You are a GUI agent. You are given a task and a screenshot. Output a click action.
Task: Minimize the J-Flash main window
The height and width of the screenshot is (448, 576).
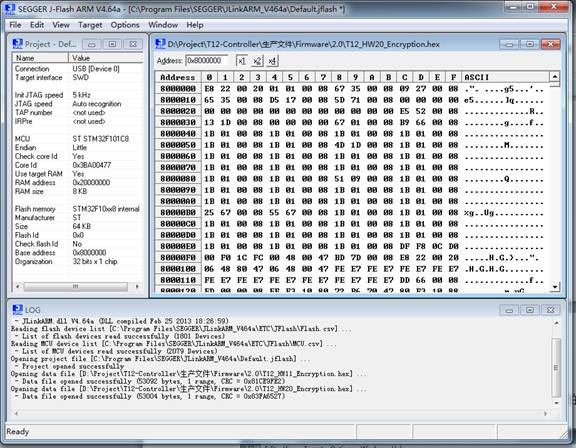(514, 6)
